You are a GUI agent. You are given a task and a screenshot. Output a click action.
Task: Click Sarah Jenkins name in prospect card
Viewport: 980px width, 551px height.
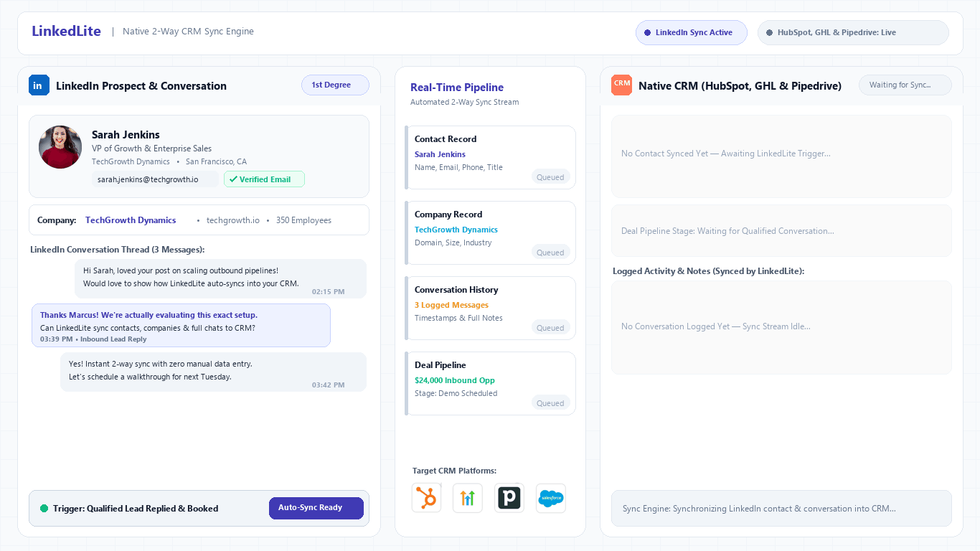coord(126,135)
